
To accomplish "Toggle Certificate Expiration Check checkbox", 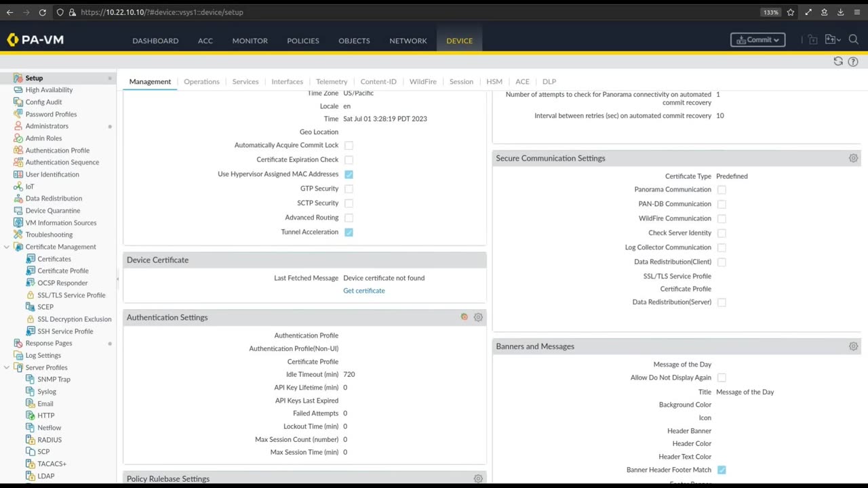I will (349, 160).
